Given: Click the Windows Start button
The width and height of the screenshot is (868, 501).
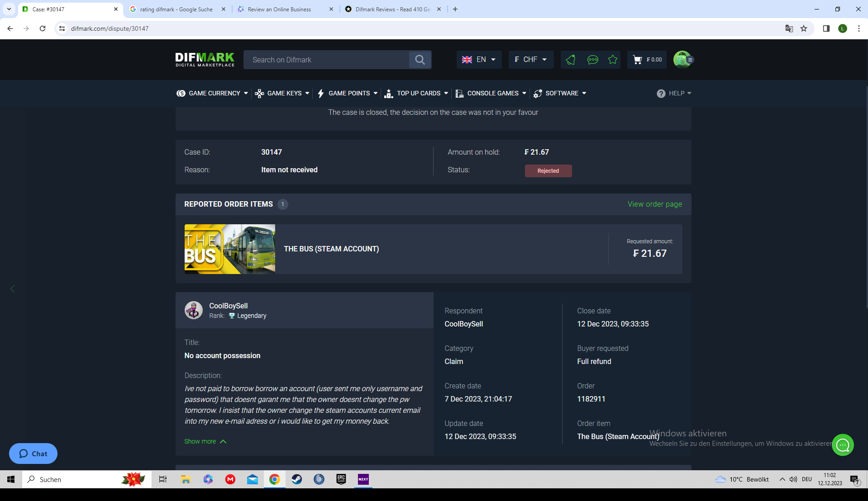Looking at the screenshot, I should tap(11, 479).
